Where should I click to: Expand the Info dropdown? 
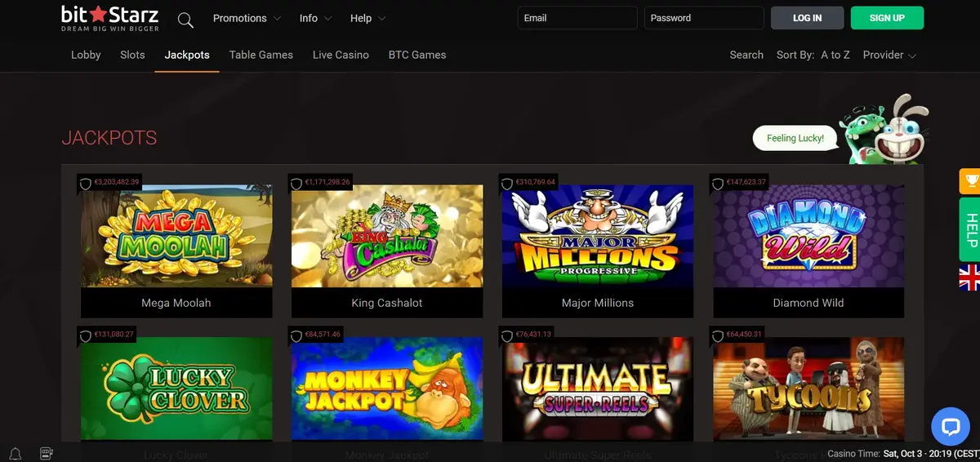tap(315, 18)
